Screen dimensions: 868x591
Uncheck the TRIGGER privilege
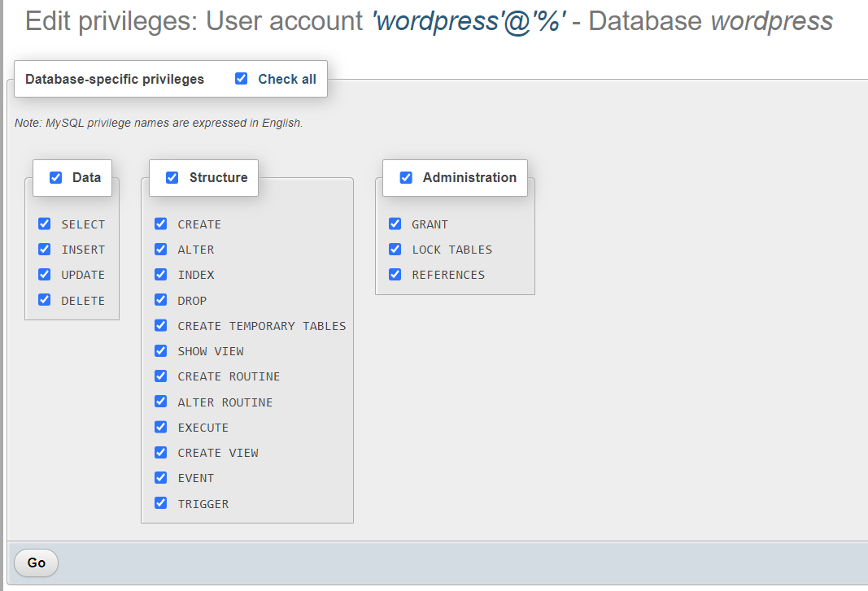(160, 503)
